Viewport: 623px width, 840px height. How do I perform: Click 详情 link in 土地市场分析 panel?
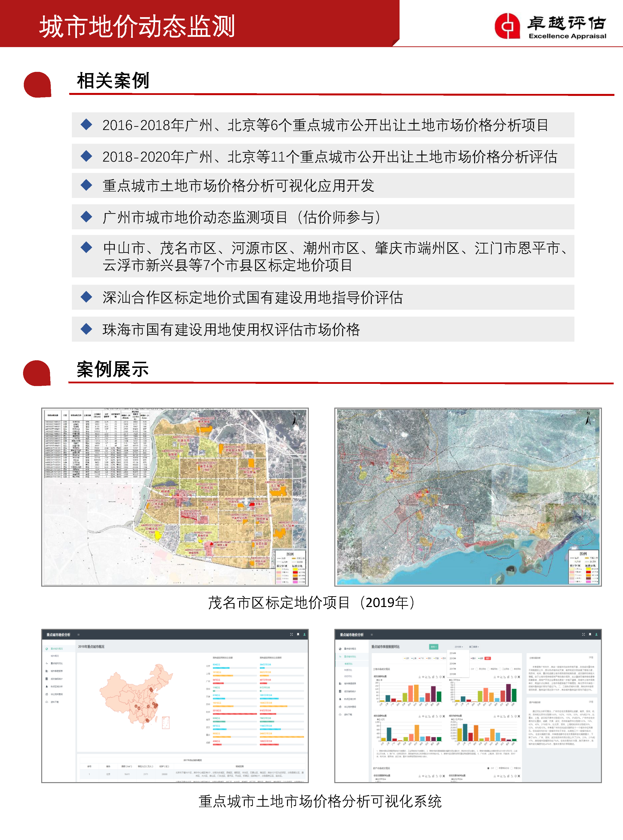point(591,658)
